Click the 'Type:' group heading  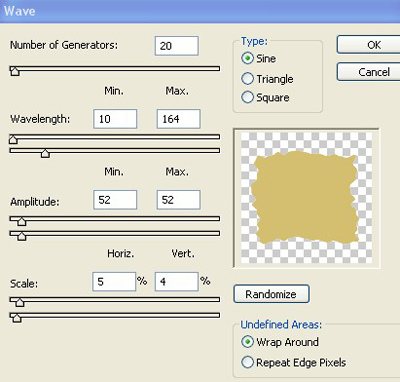coord(254,41)
